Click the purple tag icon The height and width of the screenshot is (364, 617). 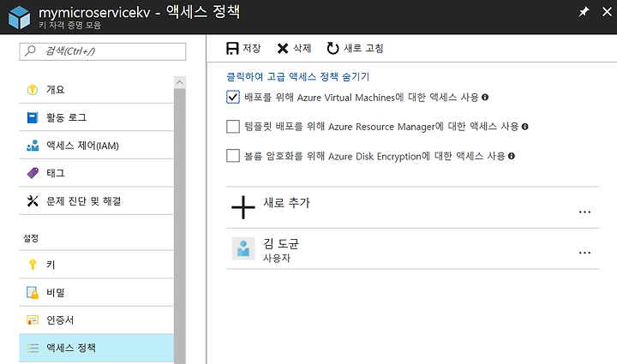[x=33, y=173]
